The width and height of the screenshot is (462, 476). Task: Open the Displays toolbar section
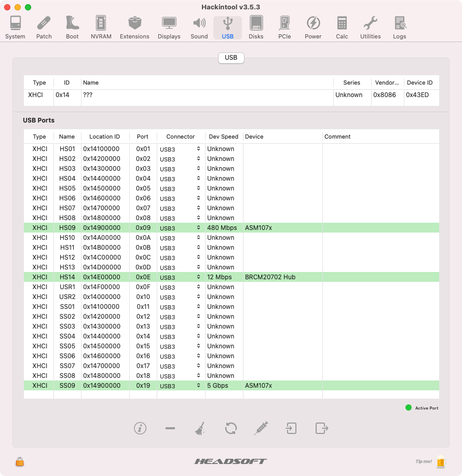coord(169,28)
